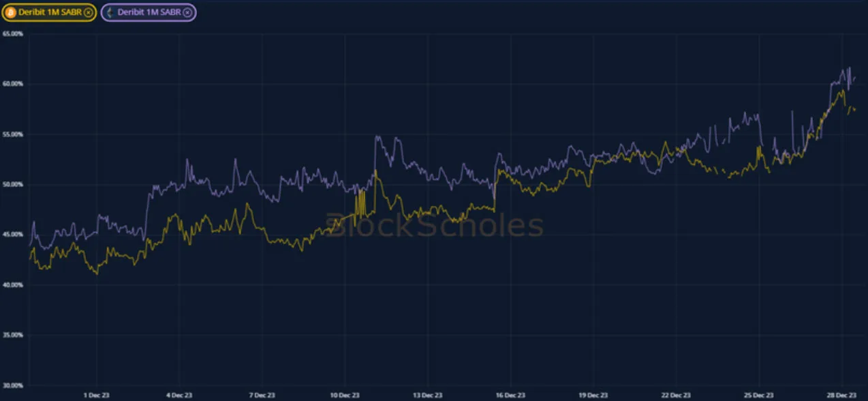Click the 45.00% y-axis label

point(14,235)
